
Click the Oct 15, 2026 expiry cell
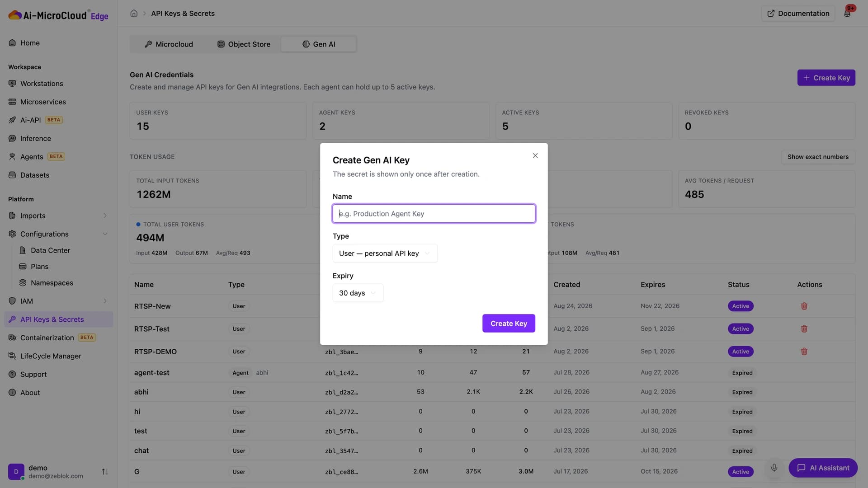659,472
